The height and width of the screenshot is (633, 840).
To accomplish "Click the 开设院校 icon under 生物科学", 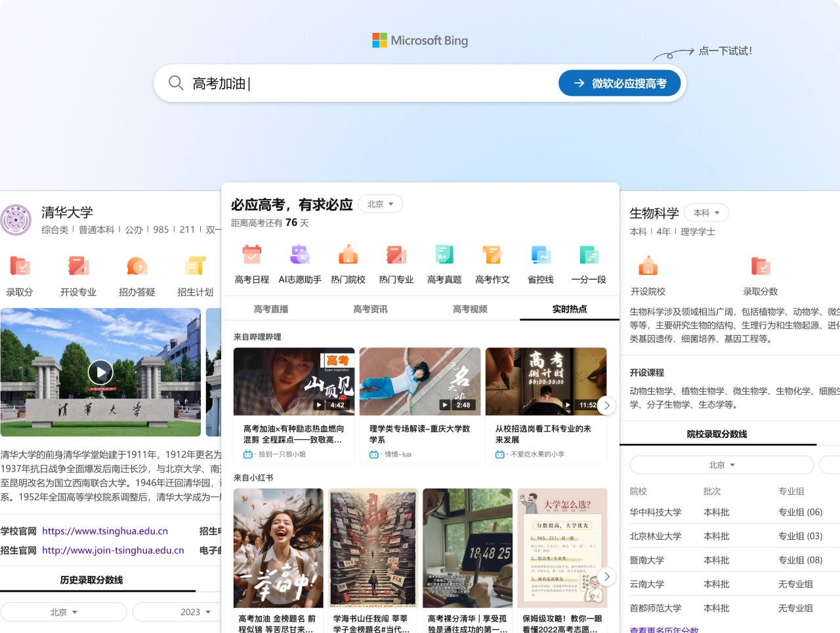I will tap(648, 266).
